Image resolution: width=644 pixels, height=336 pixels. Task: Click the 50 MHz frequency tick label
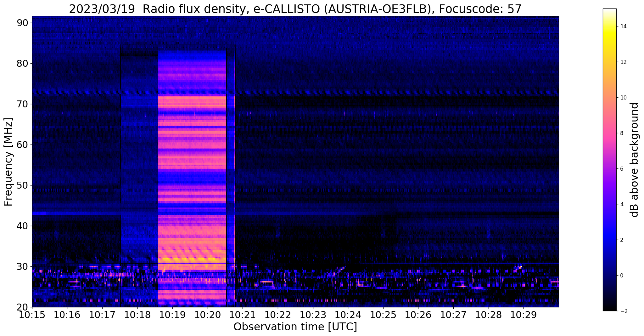(23, 185)
